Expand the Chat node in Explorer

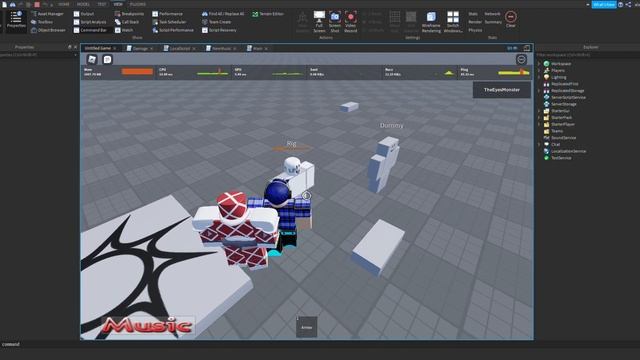click(x=539, y=144)
